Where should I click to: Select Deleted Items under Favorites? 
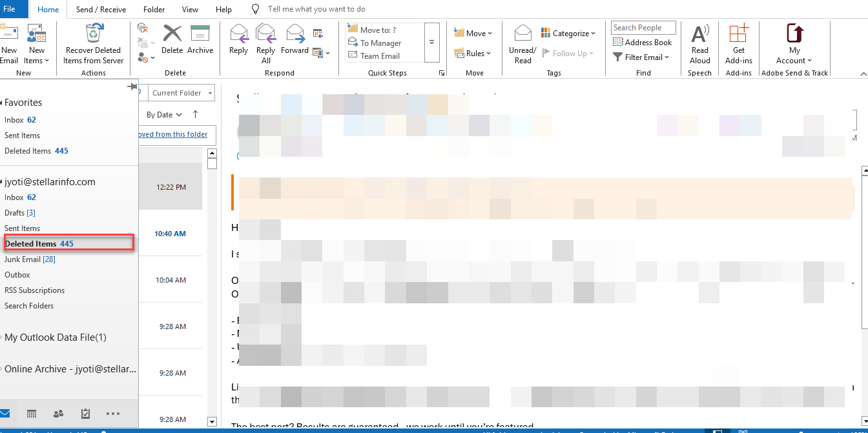[x=36, y=151]
